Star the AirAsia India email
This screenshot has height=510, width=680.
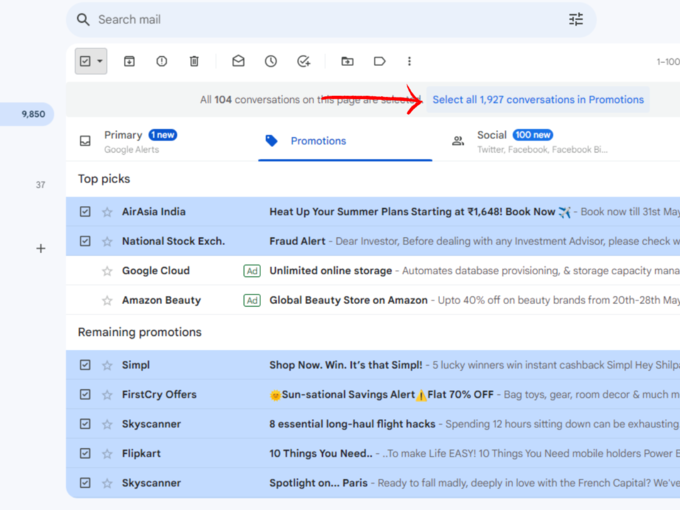107,212
